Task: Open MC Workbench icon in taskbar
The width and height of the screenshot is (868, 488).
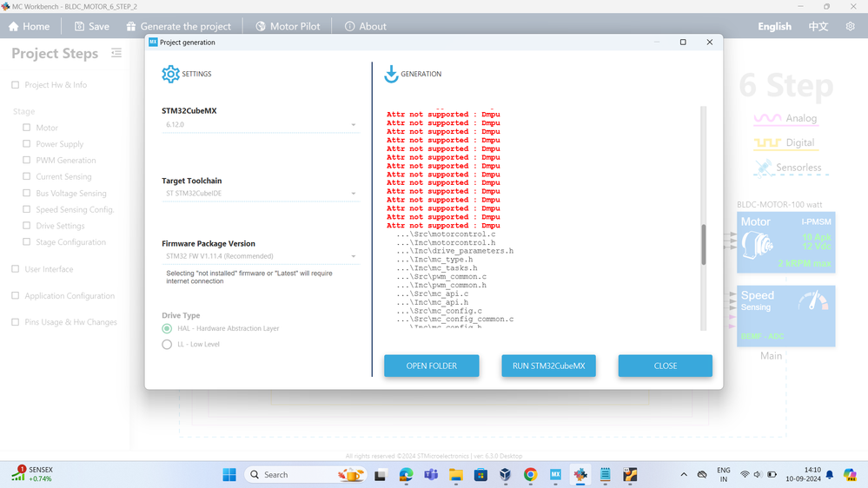Action: [580, 475]
